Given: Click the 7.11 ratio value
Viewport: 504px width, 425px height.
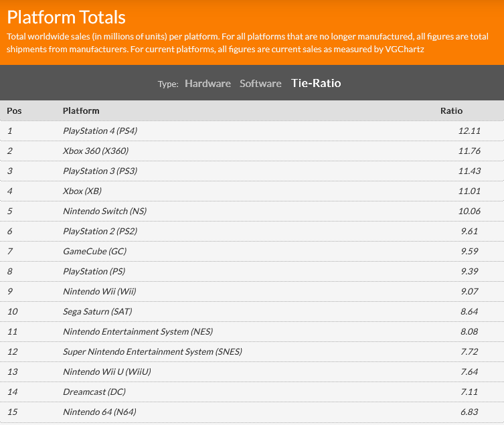Looking at the screenshot, I should coord(469,392).
